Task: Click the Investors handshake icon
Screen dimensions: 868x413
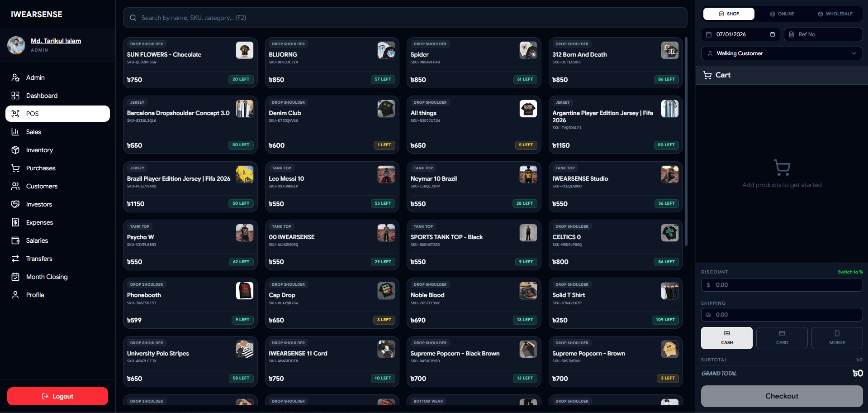Action: [15, 204]
